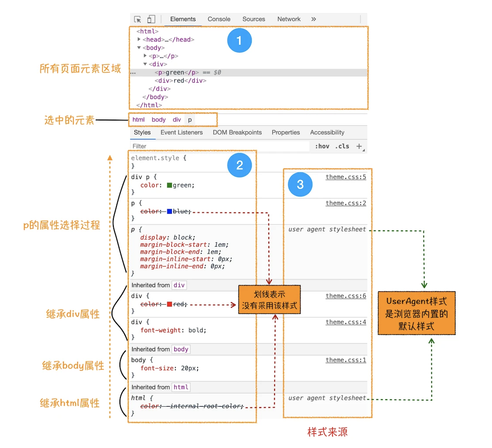Screen dimensions: 492x448
Task: Focus the Filter styles input field
Action: pos(220,146)
